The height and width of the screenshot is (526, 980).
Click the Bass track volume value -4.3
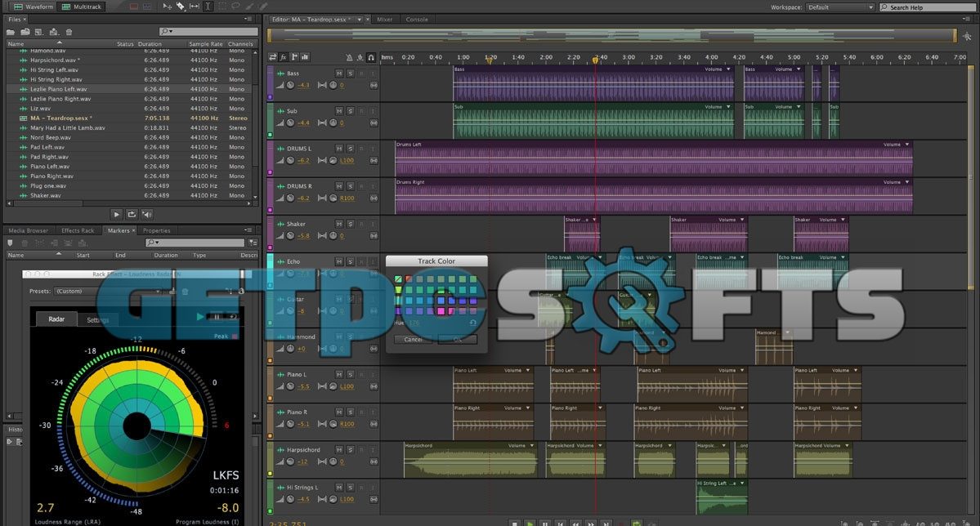click(304, 85)
